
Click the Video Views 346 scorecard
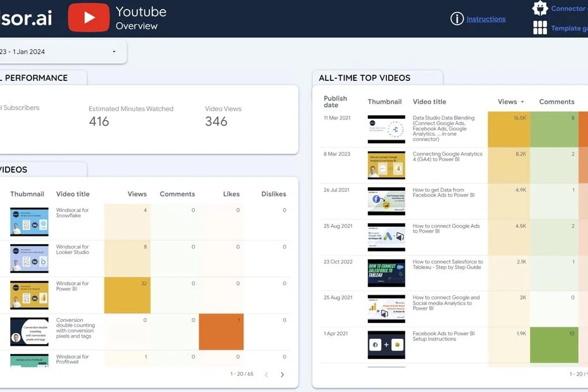223,116
